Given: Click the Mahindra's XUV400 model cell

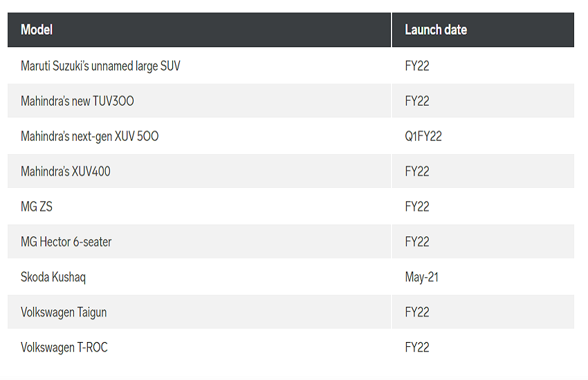Looking at the screenshot, I should [66, 171].
